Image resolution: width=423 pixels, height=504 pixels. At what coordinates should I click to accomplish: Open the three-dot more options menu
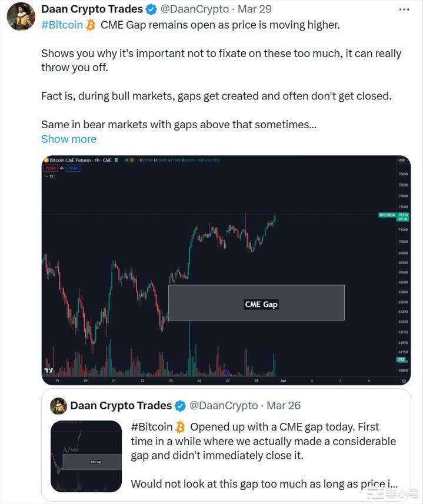[x=404, y=9]
